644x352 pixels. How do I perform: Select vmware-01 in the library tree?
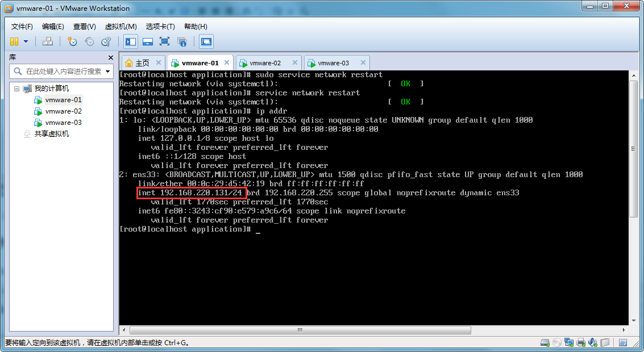coord(63,100)
